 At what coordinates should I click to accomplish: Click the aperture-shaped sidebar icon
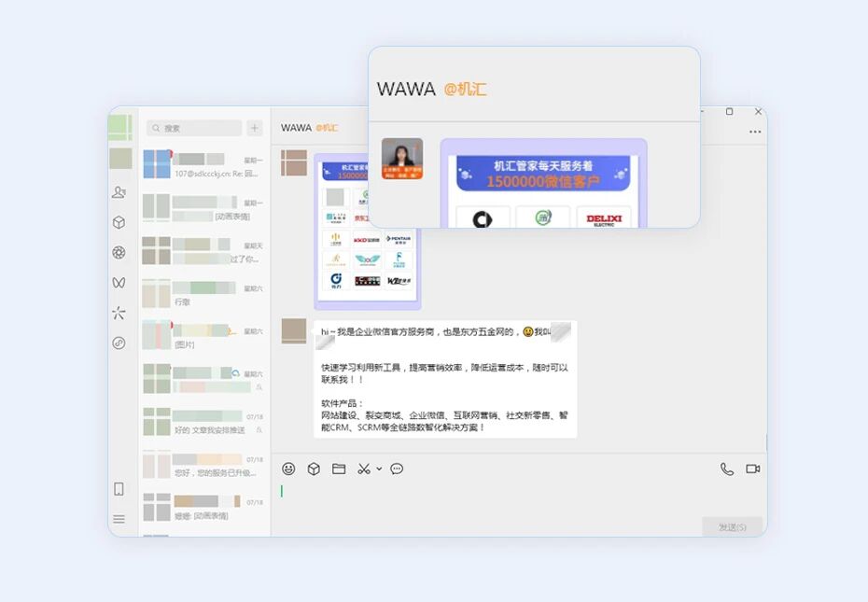click(x=119, y=253)
